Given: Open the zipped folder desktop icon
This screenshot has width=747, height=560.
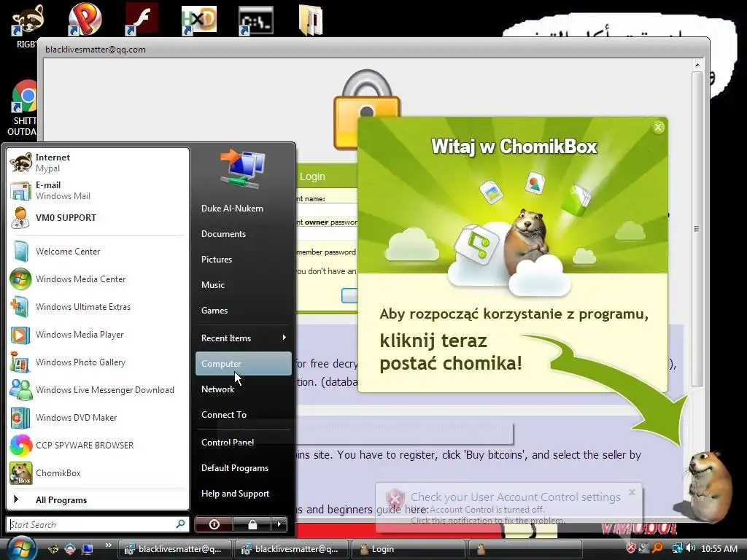Looking at the screenshot, I should click(x=311, y=20).
